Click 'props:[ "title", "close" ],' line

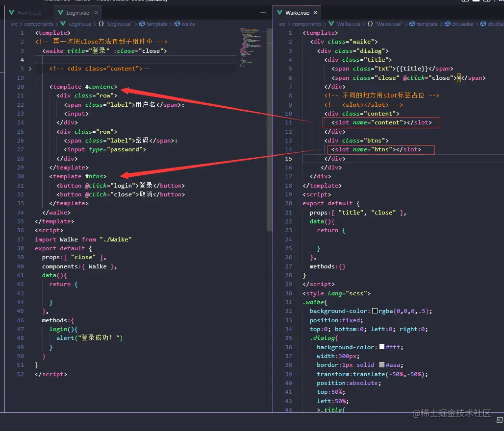click(358, 213)
